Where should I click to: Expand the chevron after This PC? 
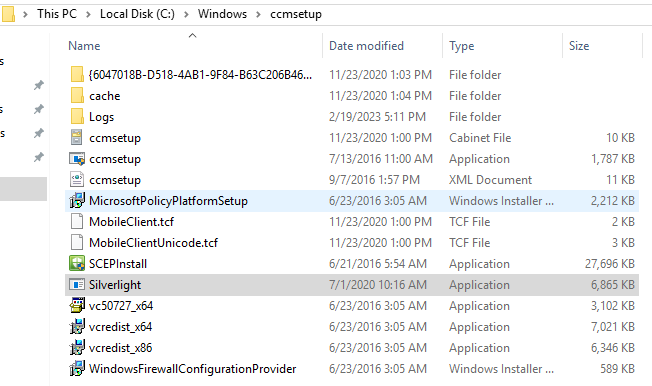pos(88,14)
